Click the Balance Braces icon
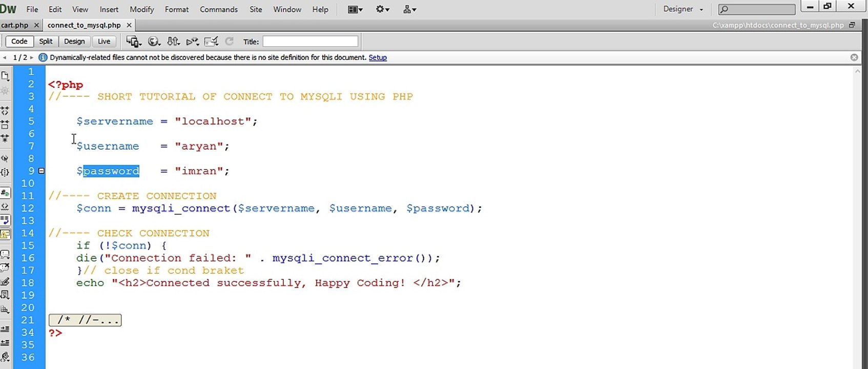Screen dimensions: 868x369 pos(5,172)
